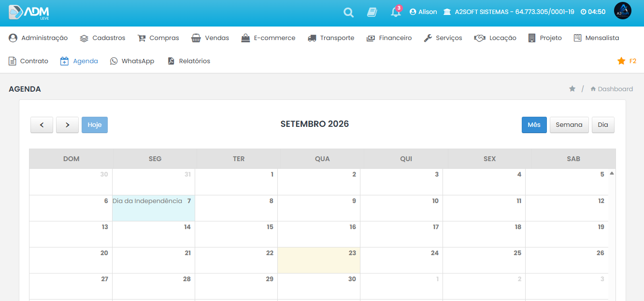Screen dimensions: 644x301
Task: Click the ADM Leve logo
Action: coord(29,12)
